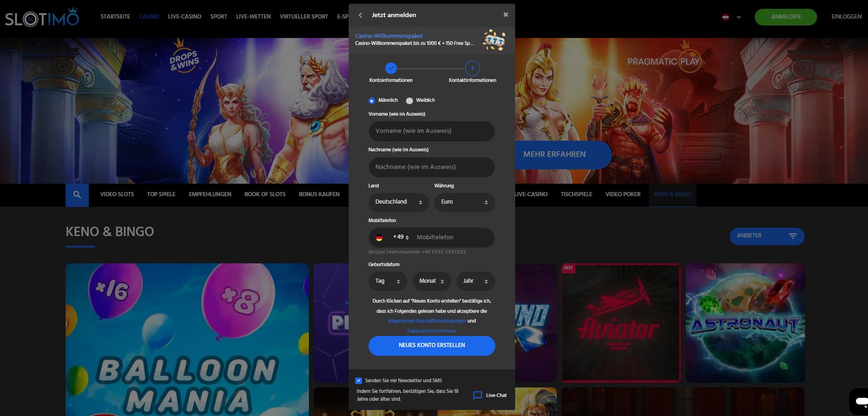Open the Datenschutzrichtlinien link
Viewport: 868px width, 416px height.
pyautogui.click(x=431, y=331)
